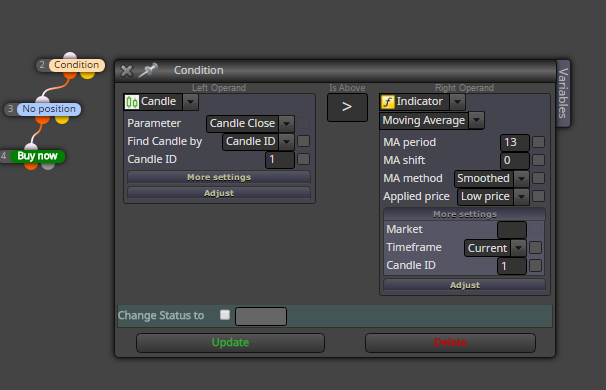Open the Find Candle by dropdown
The height and width of the screenshot is (390, 606).
click(286, 142)
